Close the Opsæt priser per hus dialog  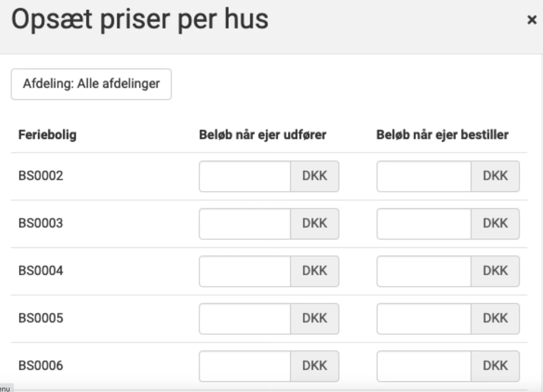pyautogui.click(x=532, y=20)
